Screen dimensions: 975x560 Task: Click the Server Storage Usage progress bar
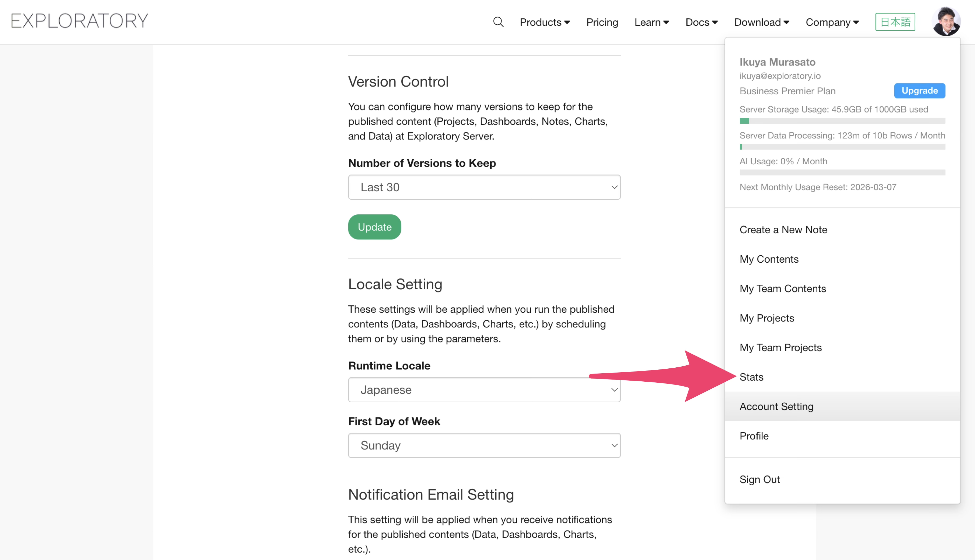pos(842,121)
